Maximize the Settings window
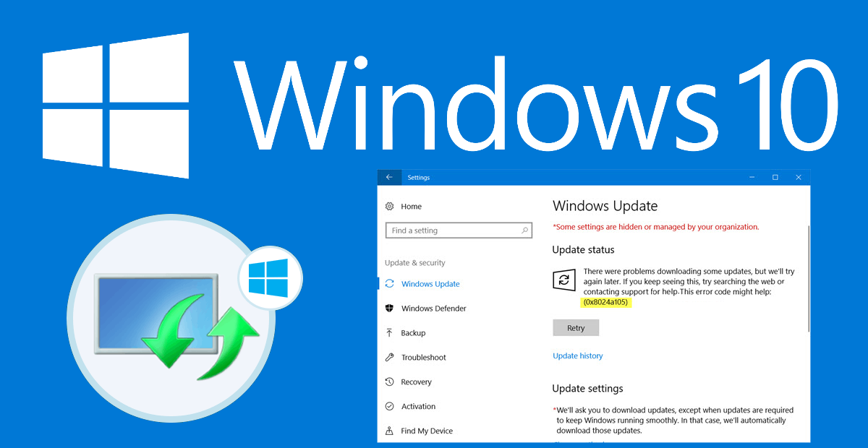Screen dimensions: 868x448 [x=775, y=177]
